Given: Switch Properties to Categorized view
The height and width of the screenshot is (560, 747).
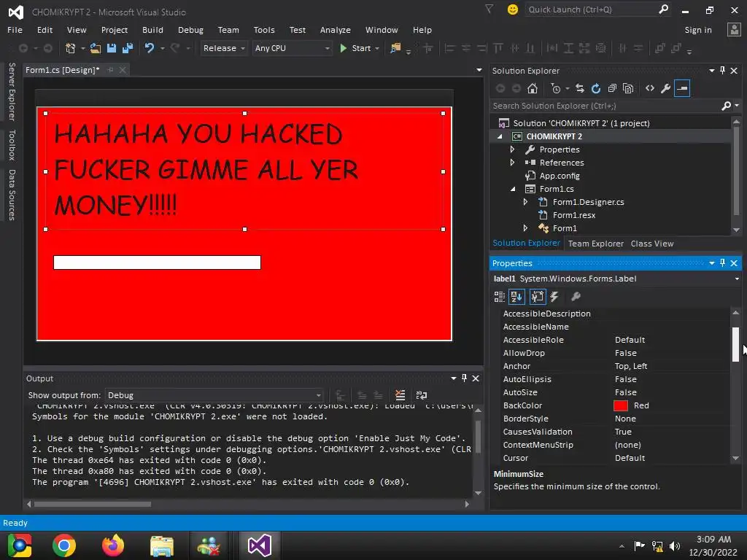Looking at the screenshot, I should pyautogui.click(x=499, y=297).
